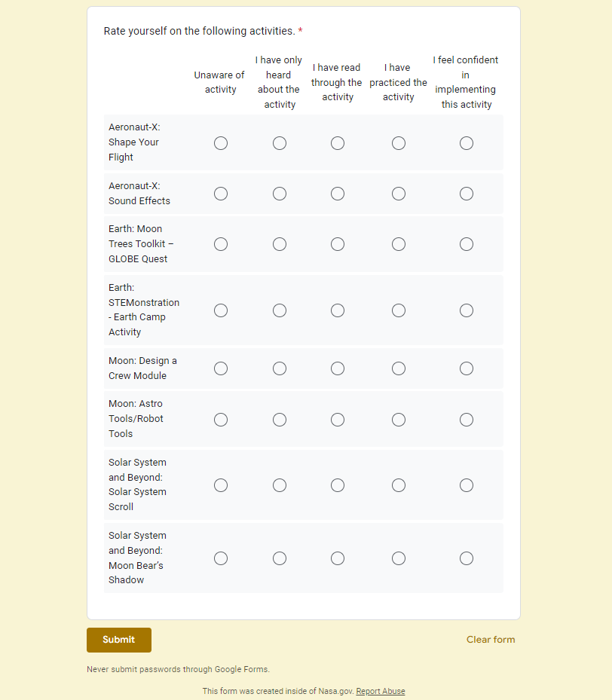
Task: Pick 'only heard about' for Design a Crew Module
Action: [280, 368]
